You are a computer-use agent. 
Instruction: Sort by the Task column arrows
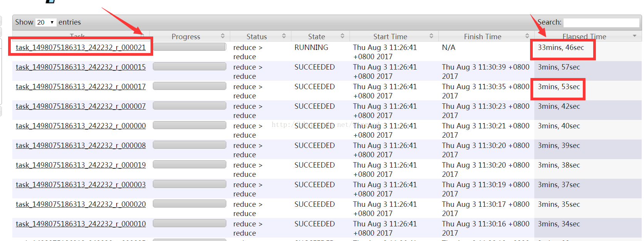(142, 36)
